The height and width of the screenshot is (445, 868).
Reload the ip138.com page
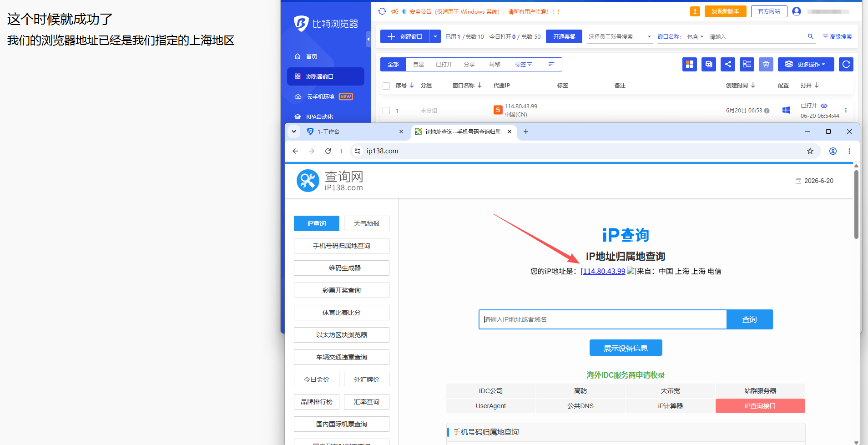coord(328,151)
